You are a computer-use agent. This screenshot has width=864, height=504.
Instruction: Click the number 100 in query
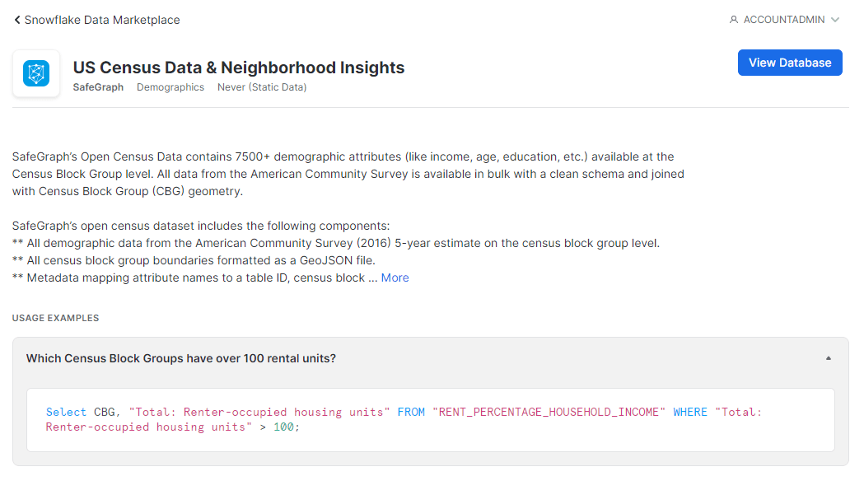(283, 427)
